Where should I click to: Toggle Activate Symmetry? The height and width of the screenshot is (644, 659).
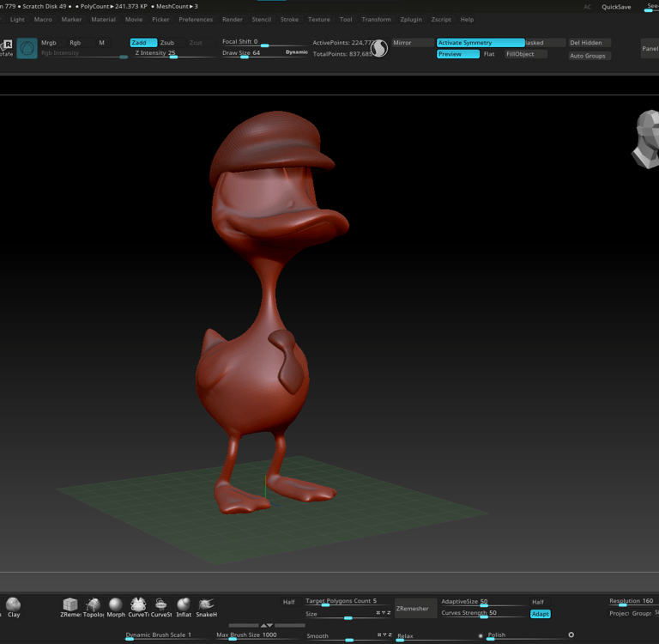click(480, 42)
